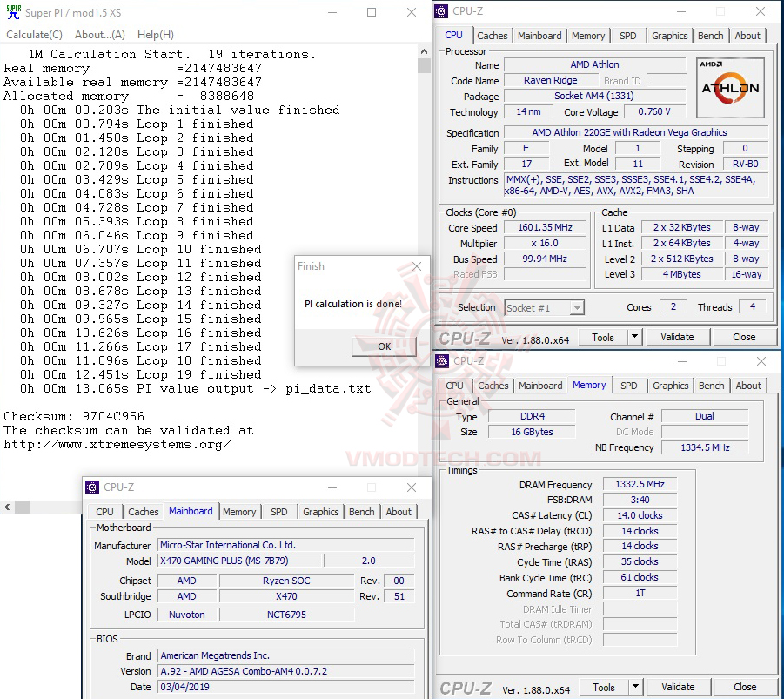
Task: Open About tab in Mainboard CPU-Z window
Action: click(x=399, y=511)
